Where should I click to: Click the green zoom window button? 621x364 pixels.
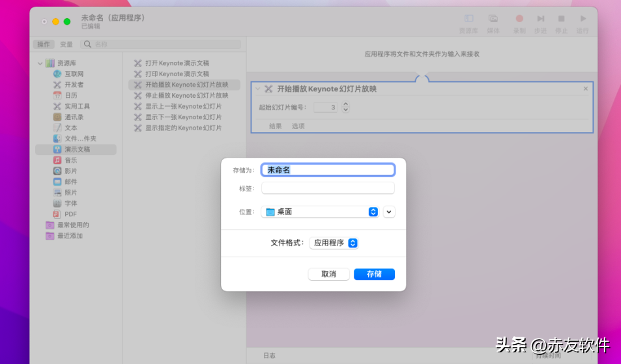pyautogui.click(x=67, y=21)
